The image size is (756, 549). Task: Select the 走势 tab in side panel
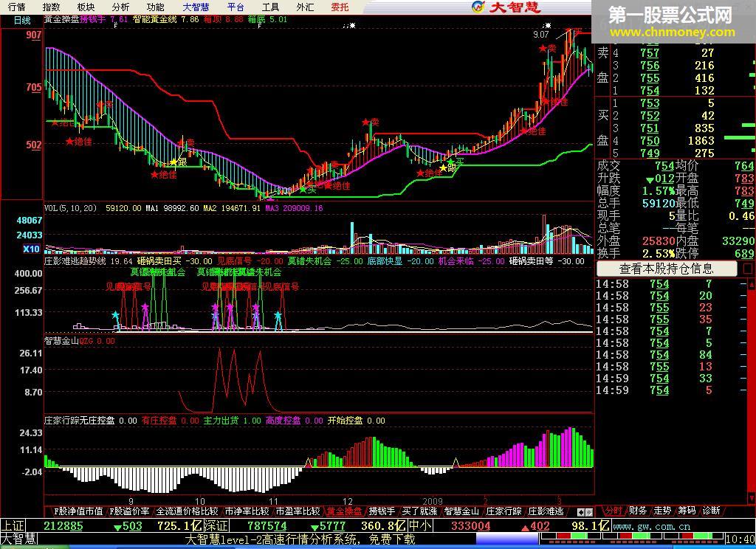pos(662,511)
